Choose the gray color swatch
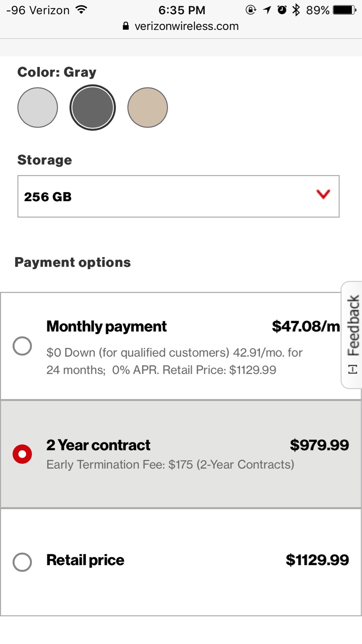The image size is (362, 644). point(93,107)
